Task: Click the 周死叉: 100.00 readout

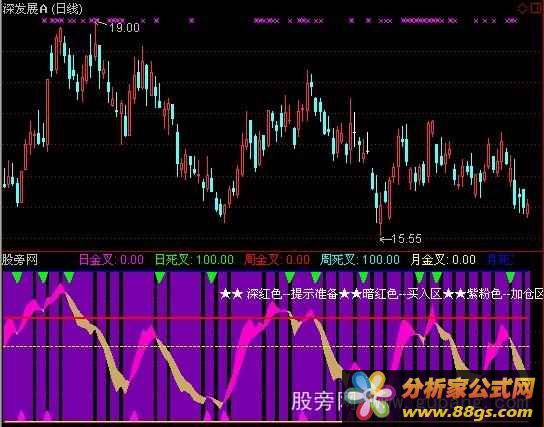Action: point(360,259)
